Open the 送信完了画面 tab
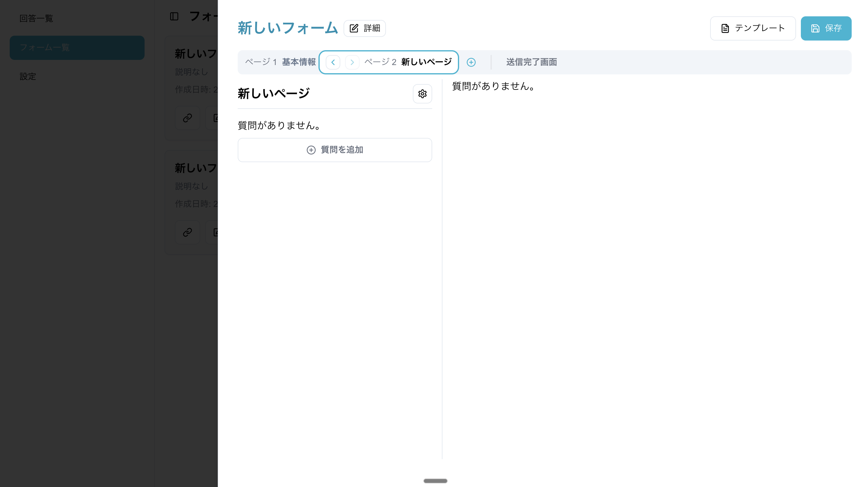The width and height of the screenshot is (868, 487). [x=531, y=62]
